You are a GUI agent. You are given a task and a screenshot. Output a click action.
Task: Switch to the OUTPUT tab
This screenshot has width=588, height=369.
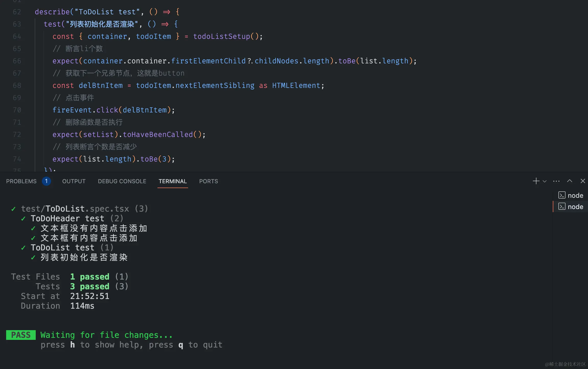pyautogui.click(x=74, y=181)
